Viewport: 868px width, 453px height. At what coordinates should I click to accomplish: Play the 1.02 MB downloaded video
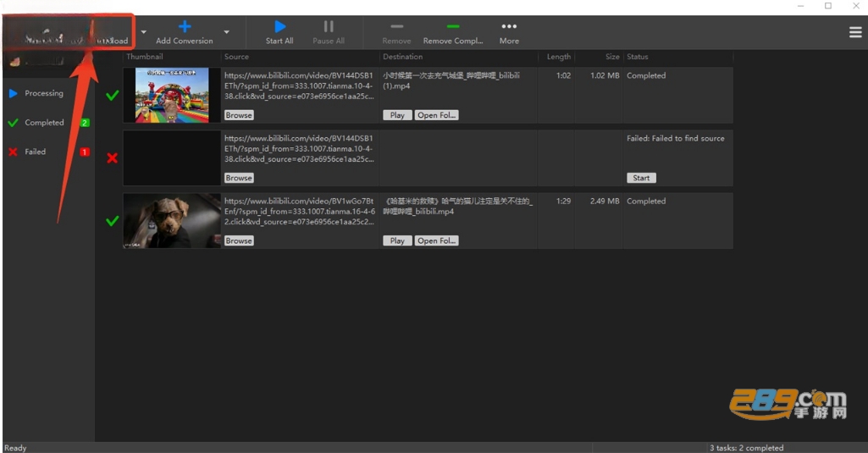click(x=397, y=115)
